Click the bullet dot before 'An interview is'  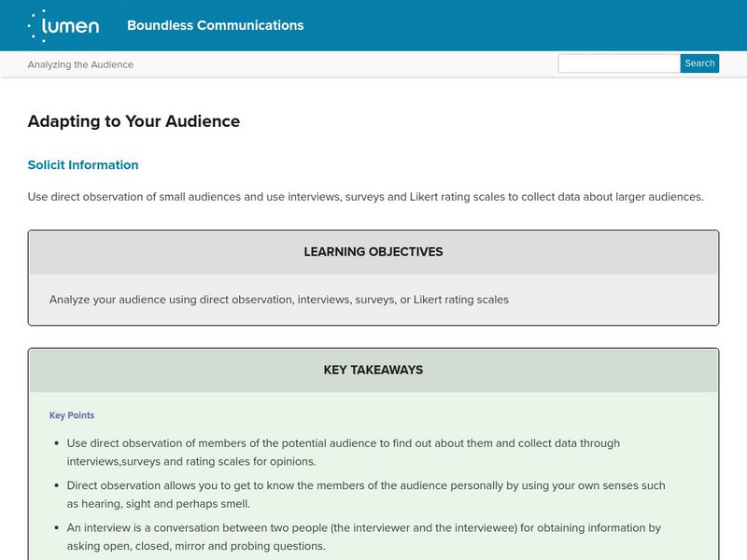tap(57, 528)
